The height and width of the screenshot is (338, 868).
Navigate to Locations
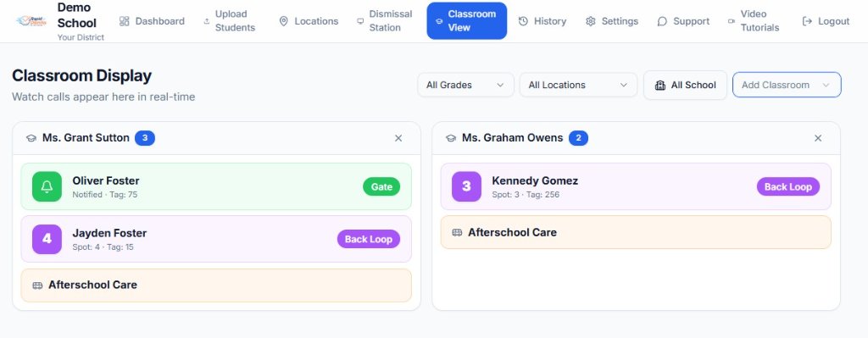click(309, 21)
